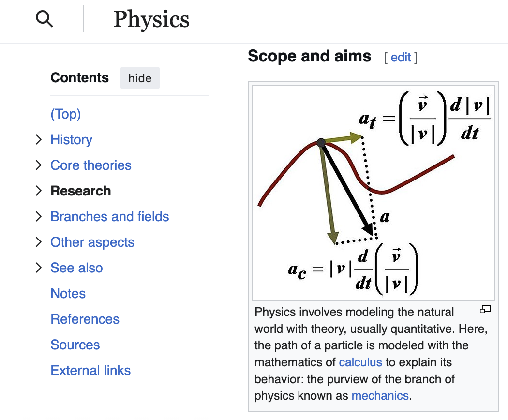508x420 pixels.
Task: Open the Wikipedia search icon
Action: (x=44, y=19)
